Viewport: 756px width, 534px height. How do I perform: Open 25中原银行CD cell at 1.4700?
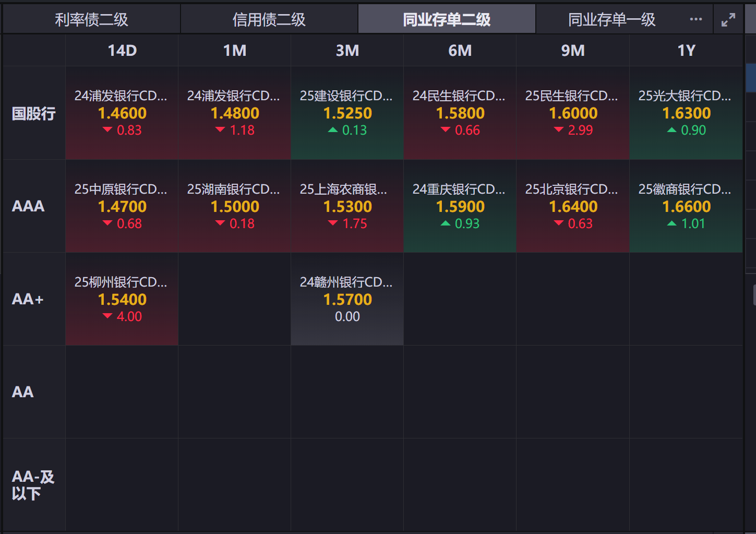[x=122, y=206]
